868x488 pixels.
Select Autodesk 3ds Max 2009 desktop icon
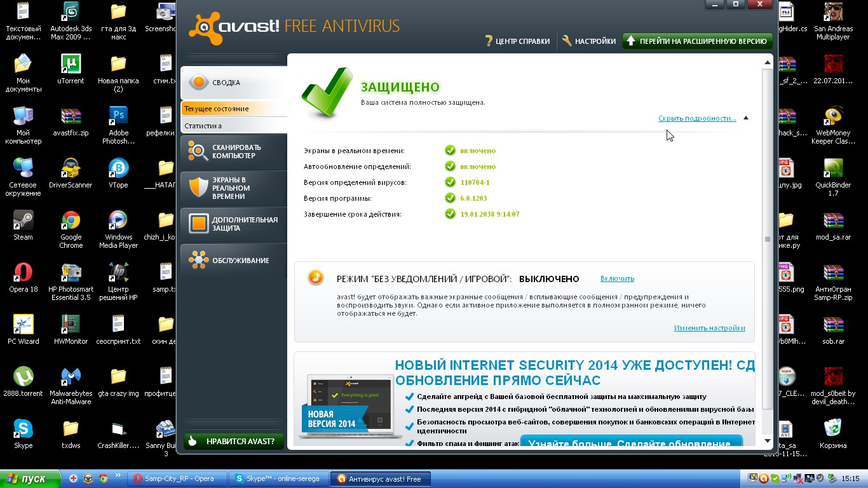click(x=71, y=20)
